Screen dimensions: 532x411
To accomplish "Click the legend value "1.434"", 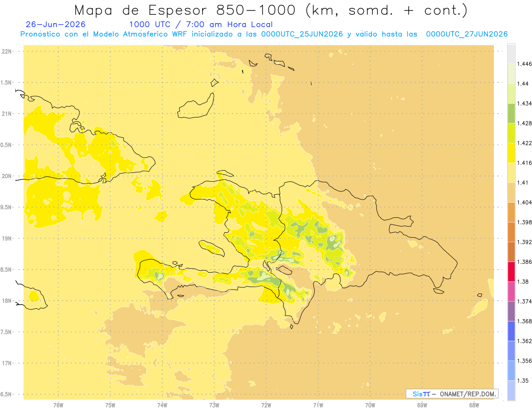I will pos(524,103).
